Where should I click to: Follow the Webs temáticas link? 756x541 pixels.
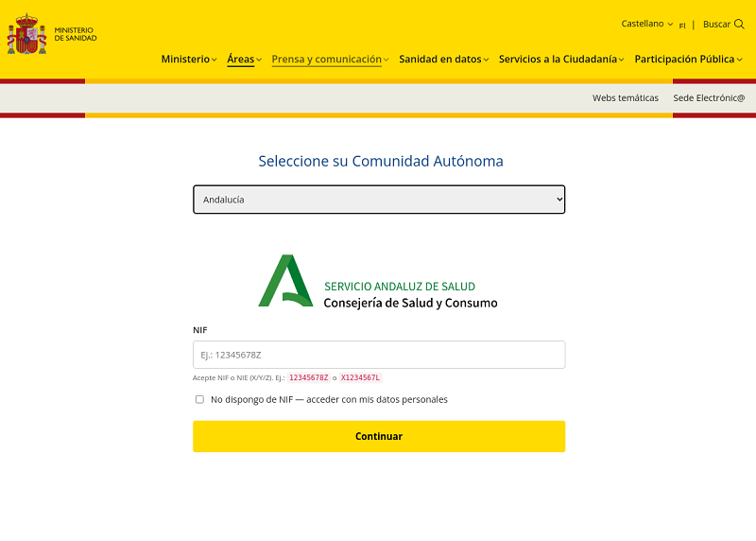point(625,98)
